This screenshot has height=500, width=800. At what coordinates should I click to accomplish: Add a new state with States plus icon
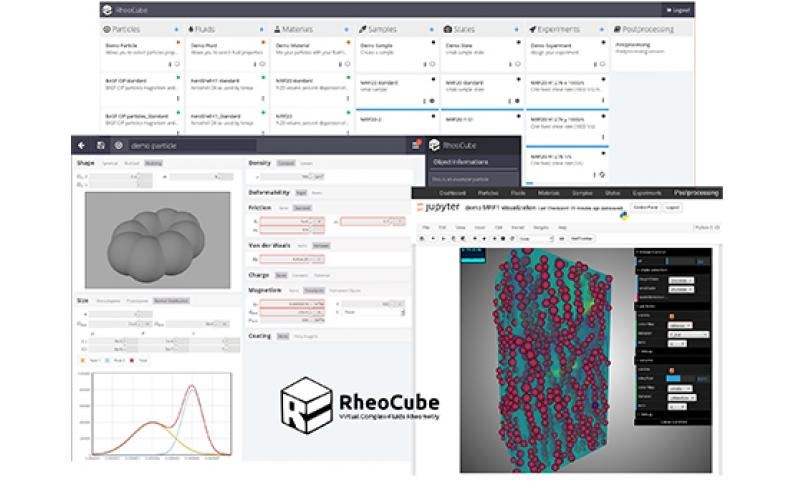tap(516, 30)
